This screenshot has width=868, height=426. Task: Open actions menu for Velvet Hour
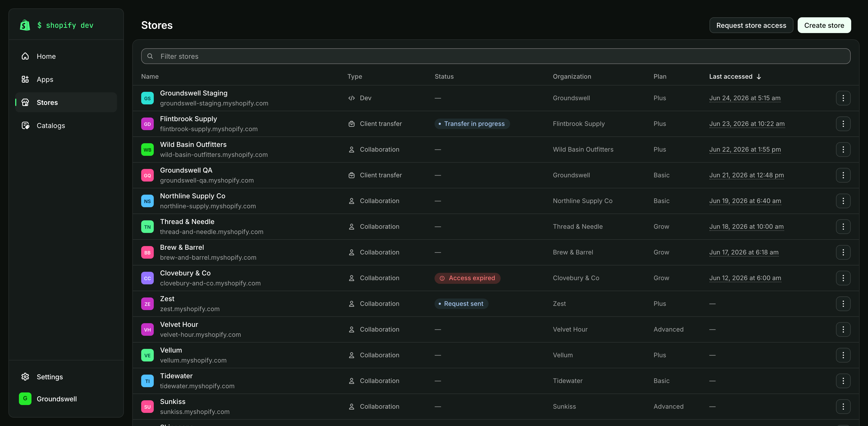point(843,329)
